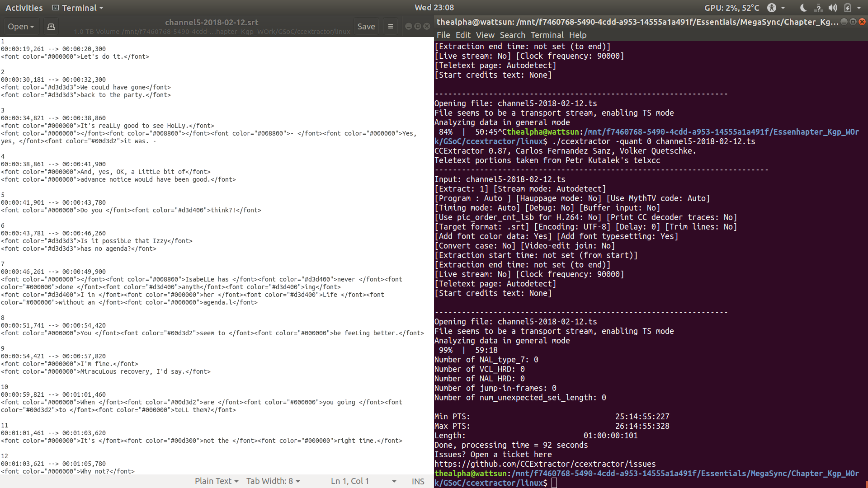Open the Plain Text language dropdown
The width and height of the screenshot is (868, 488).
click(216, 481)
